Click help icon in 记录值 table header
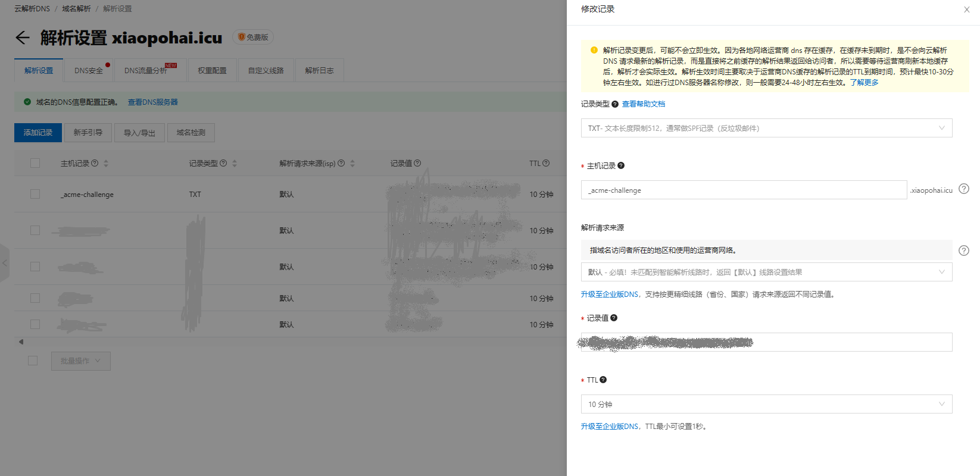This screenshot has width=980, height=476. [x=417, y=163]
